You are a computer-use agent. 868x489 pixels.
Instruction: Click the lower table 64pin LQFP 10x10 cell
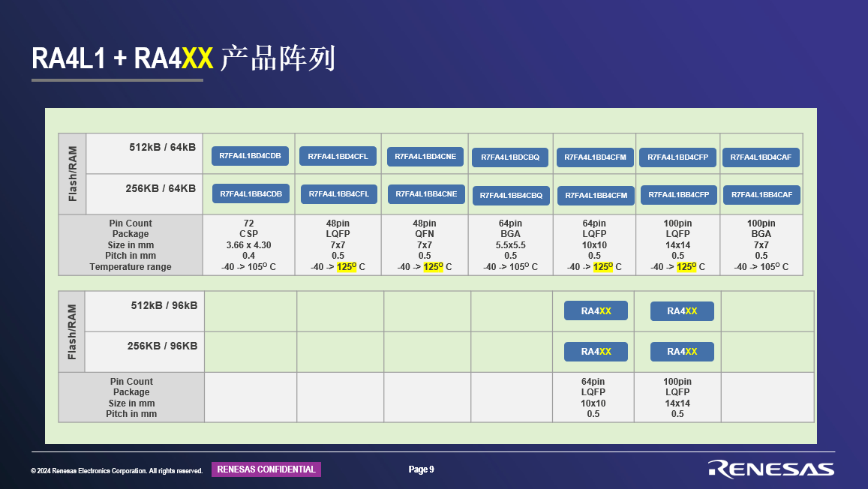pos(593,397)
